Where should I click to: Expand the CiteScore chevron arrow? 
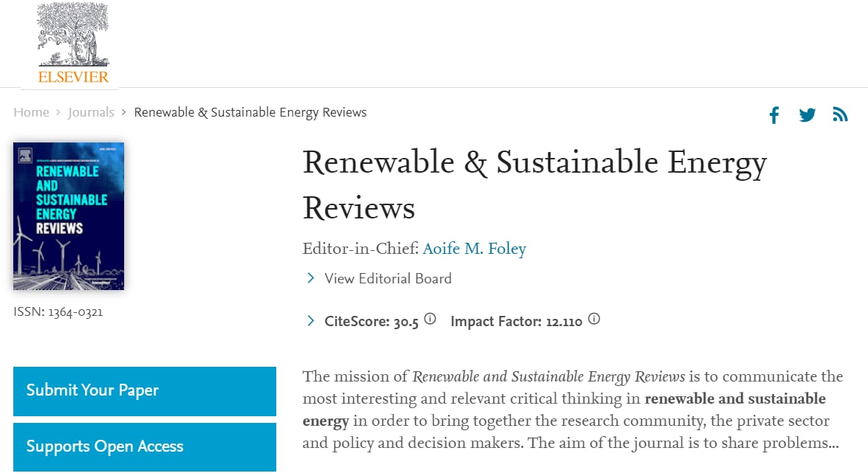[x=311, y=321]
